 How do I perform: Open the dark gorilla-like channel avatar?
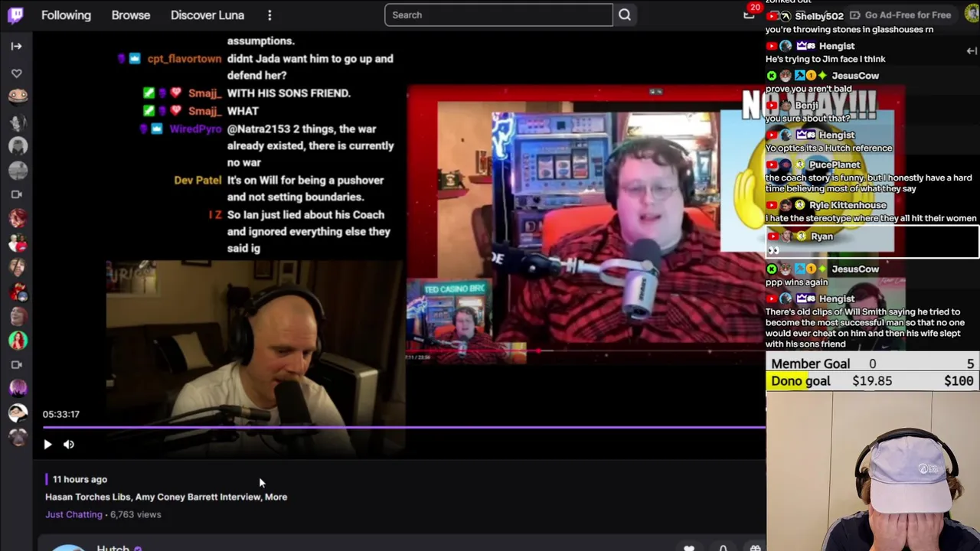click(x=18, y=437)
